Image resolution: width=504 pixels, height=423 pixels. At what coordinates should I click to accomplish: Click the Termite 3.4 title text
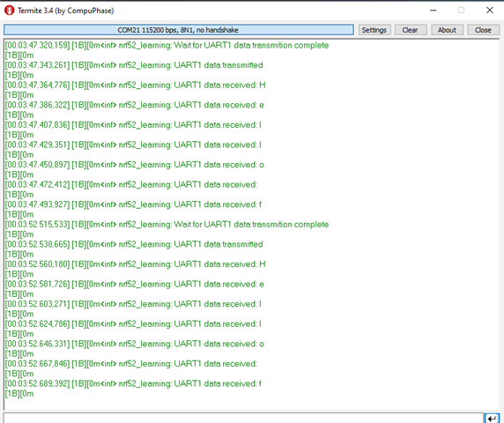point(65,11)
